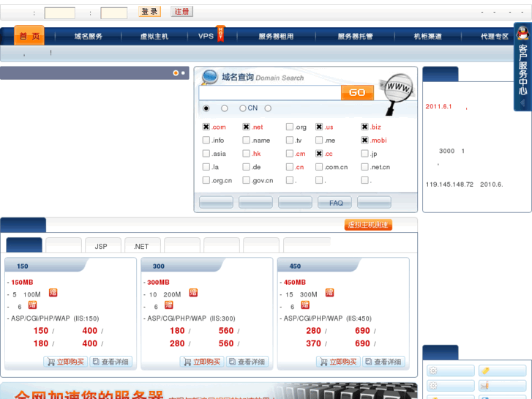This screenshot has height=399, width=532.
Task: Click the orange GO search button
Action: [x=357, y=93]
